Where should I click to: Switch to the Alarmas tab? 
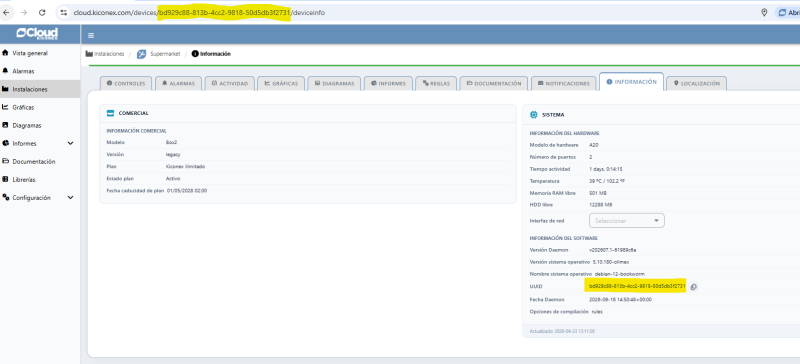click(179, 83)
